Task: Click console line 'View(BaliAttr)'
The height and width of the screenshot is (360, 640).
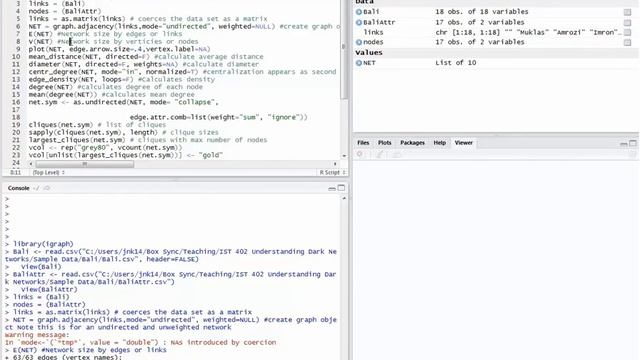Action: pyautogui.click(x=49, y=290)
